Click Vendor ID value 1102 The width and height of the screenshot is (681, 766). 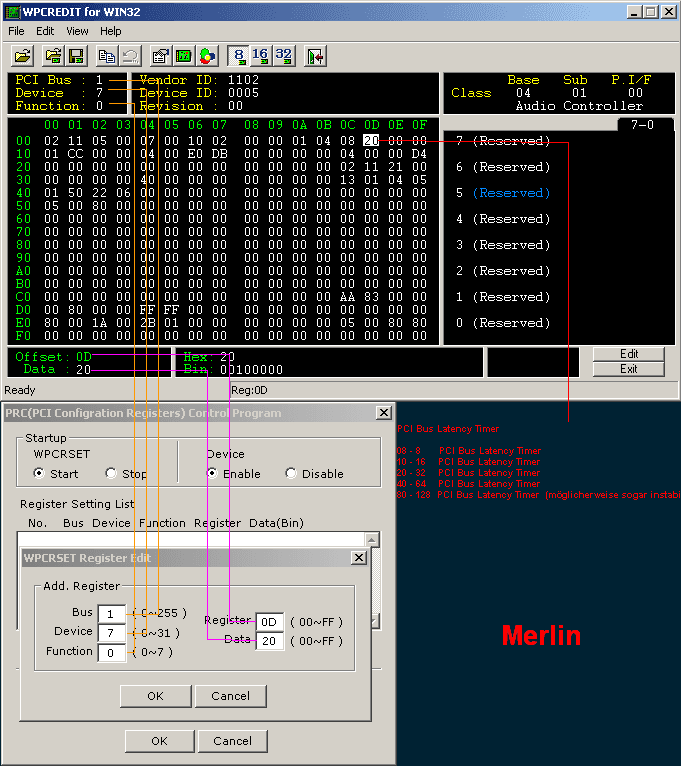(x=243, y=80)
